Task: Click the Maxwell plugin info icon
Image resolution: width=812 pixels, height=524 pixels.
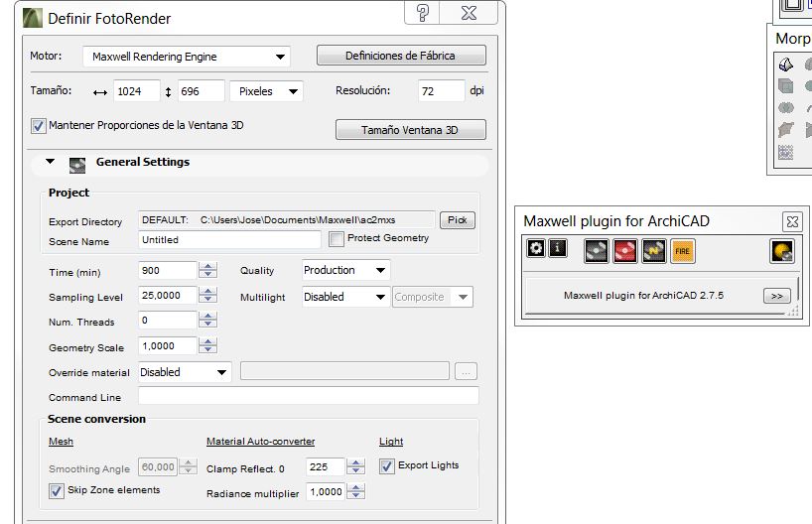Action: (x=558, y=248)
